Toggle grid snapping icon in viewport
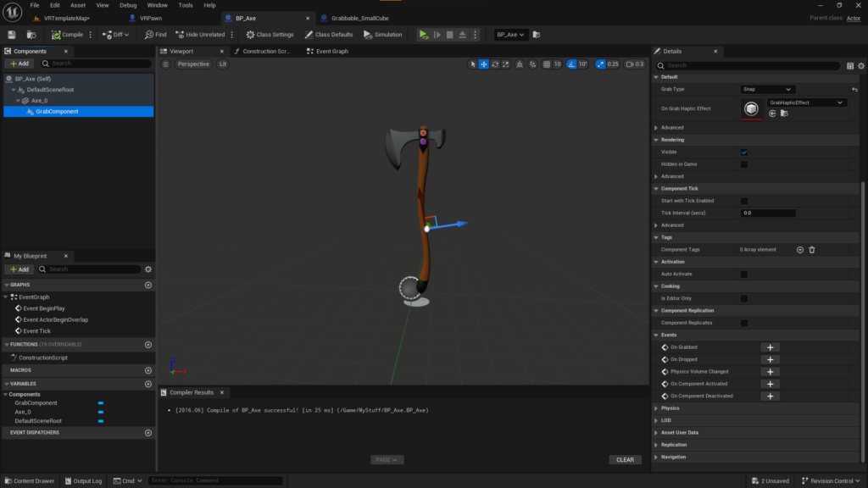 click(x=547, y=64)
